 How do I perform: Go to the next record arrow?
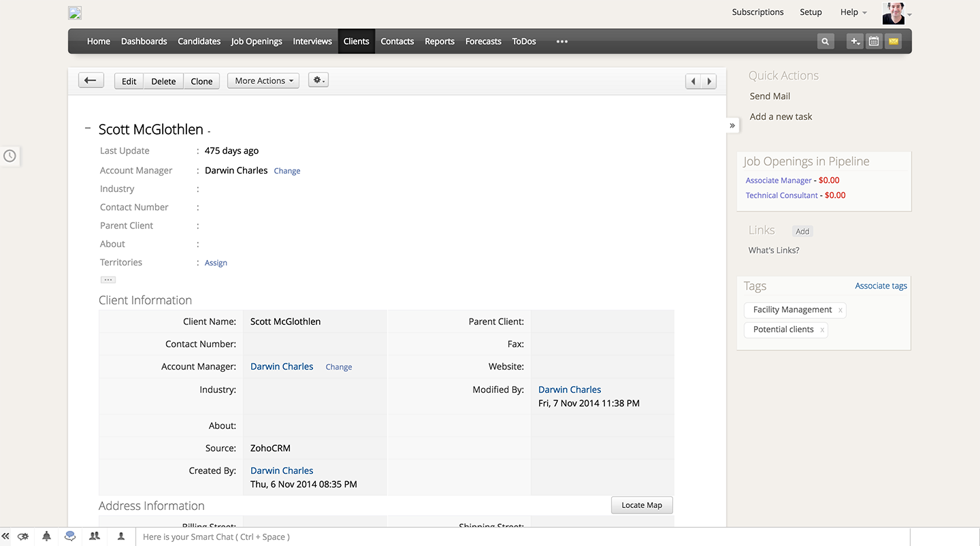[x=709, y=81]
